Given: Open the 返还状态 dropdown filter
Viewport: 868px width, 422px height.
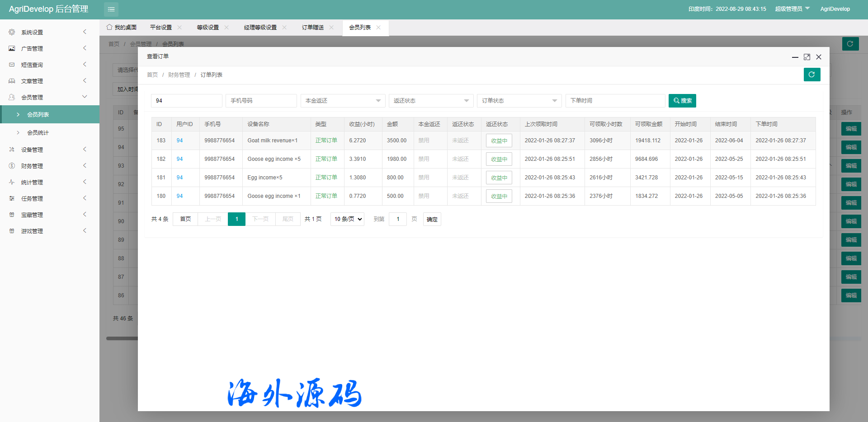Looking at the screenshot, I should (x=430, y=101).
